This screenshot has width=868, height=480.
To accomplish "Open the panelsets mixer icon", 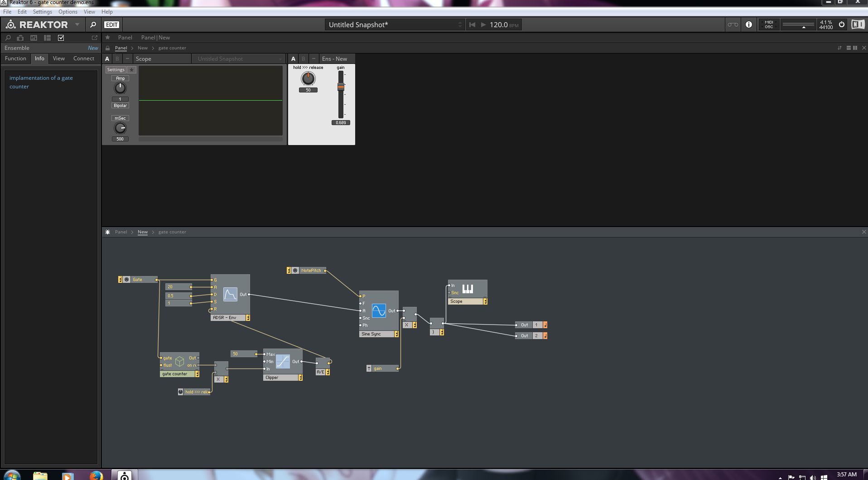I will pos(34,38).
